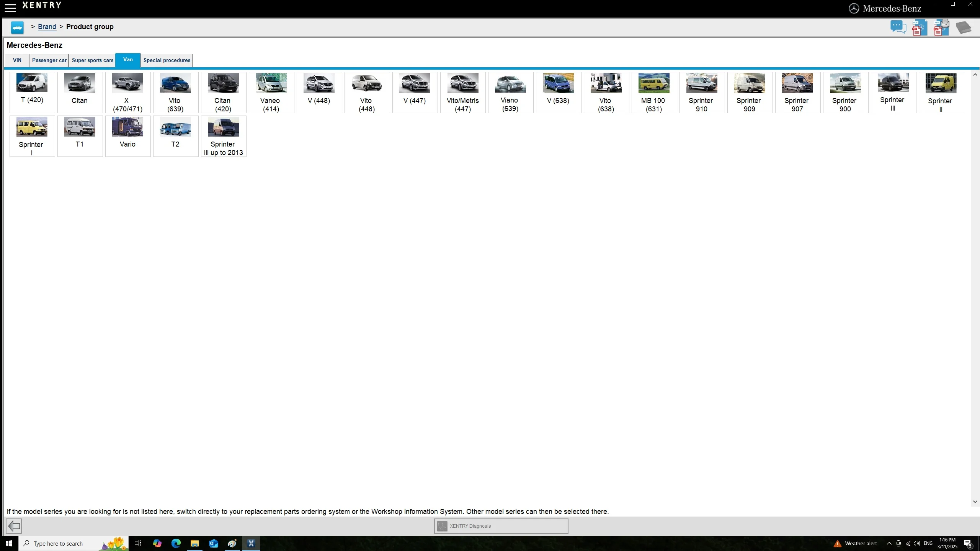The width and height of the screenshot is (980, 551).
Task: Open the notification center icon
Action: [x=969, y=543]
